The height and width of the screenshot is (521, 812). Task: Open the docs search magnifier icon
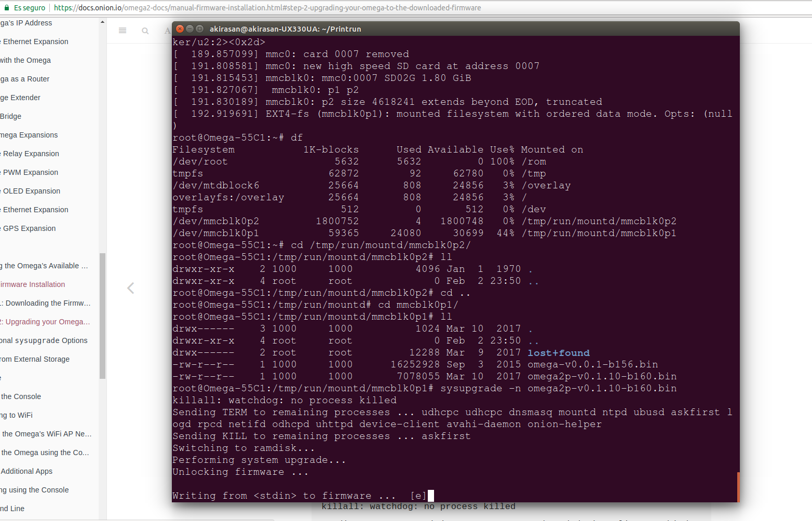click(145, 31)
